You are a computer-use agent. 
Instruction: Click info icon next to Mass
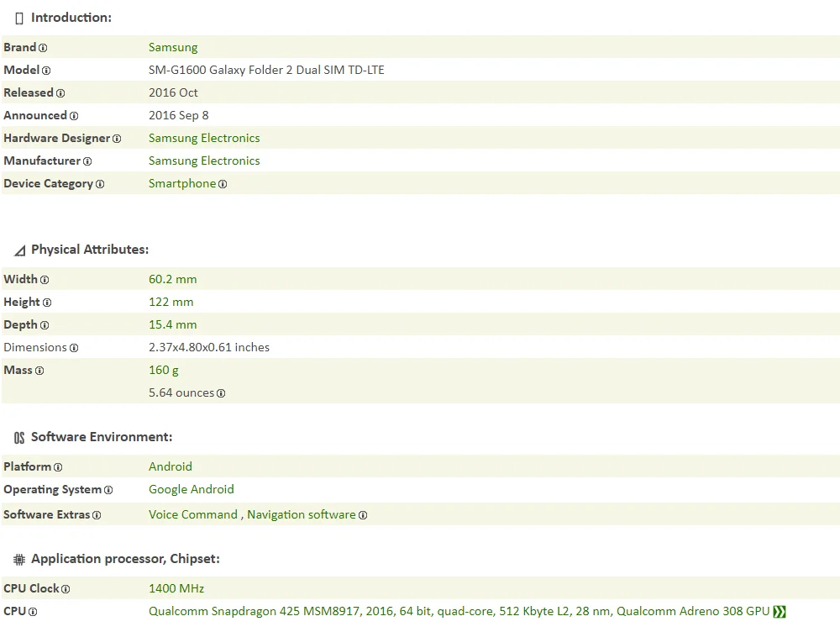(39, 371)
